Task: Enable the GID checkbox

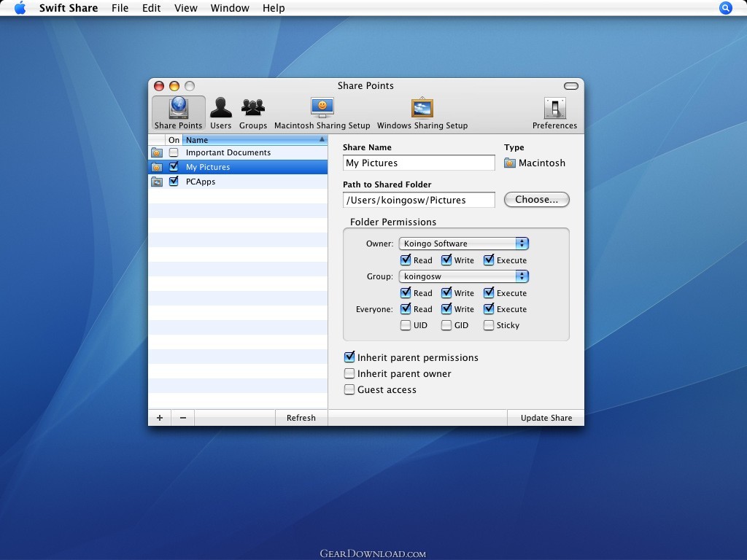Action: (446, 325)
